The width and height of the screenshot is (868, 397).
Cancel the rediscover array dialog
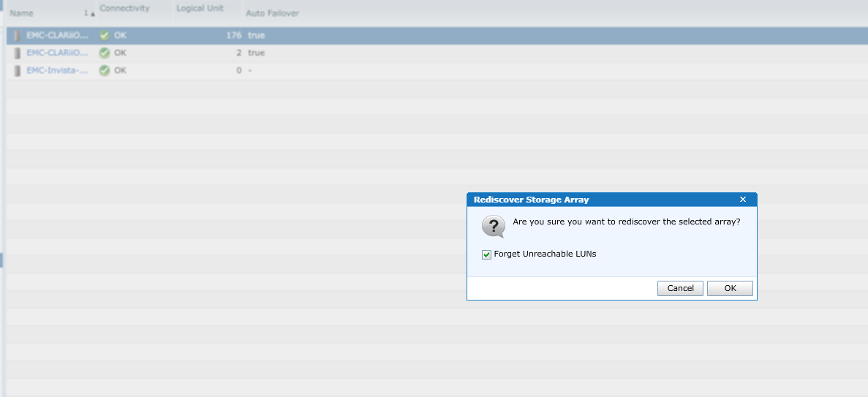point(680,288)
